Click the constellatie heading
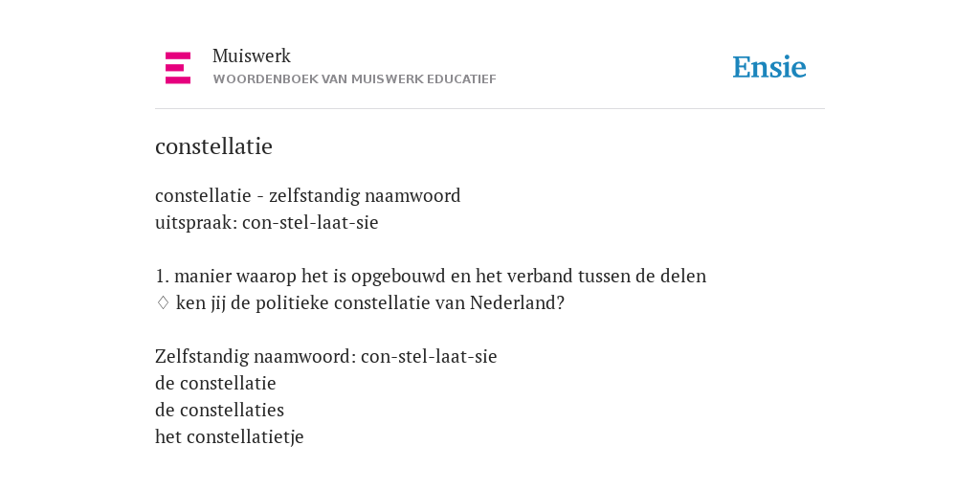The width and height of the screenshot is (980, 490). [x=213, y=146]
